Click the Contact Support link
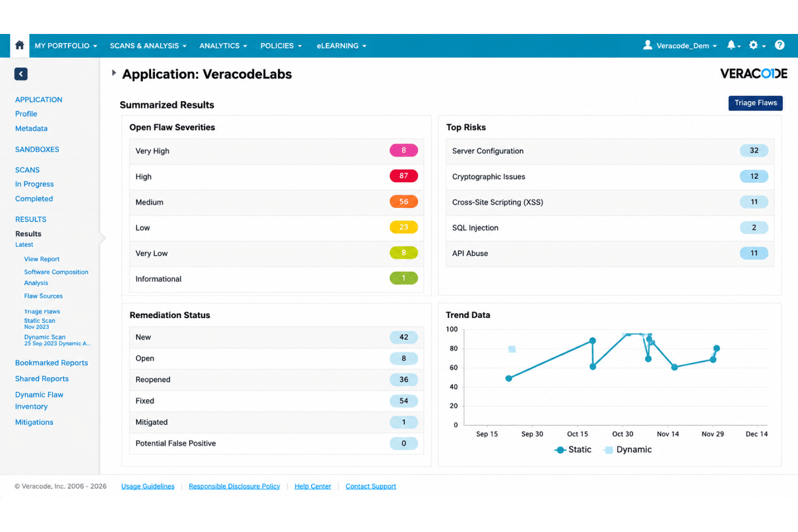The image size is (798, 532). [x=371, y=486]
